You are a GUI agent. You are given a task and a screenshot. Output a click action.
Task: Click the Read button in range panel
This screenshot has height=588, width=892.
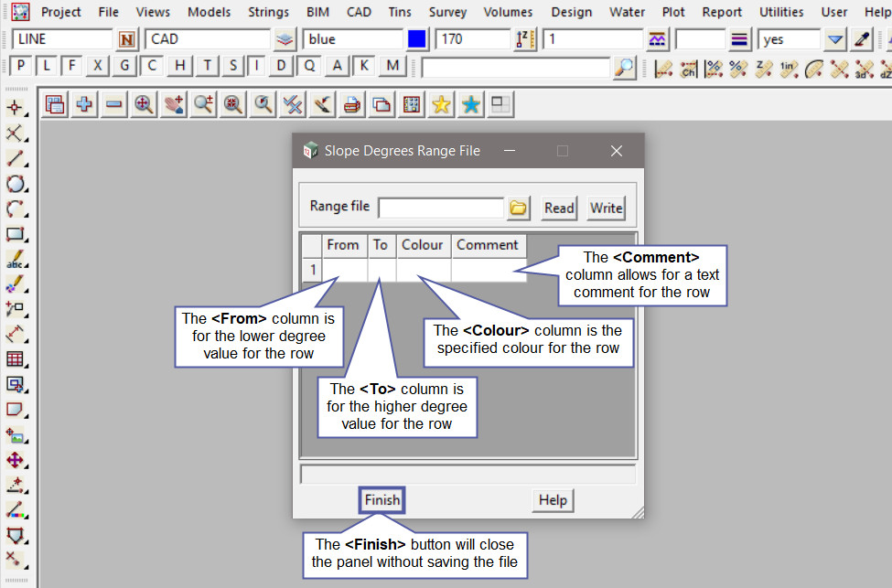tap(559, 208)
